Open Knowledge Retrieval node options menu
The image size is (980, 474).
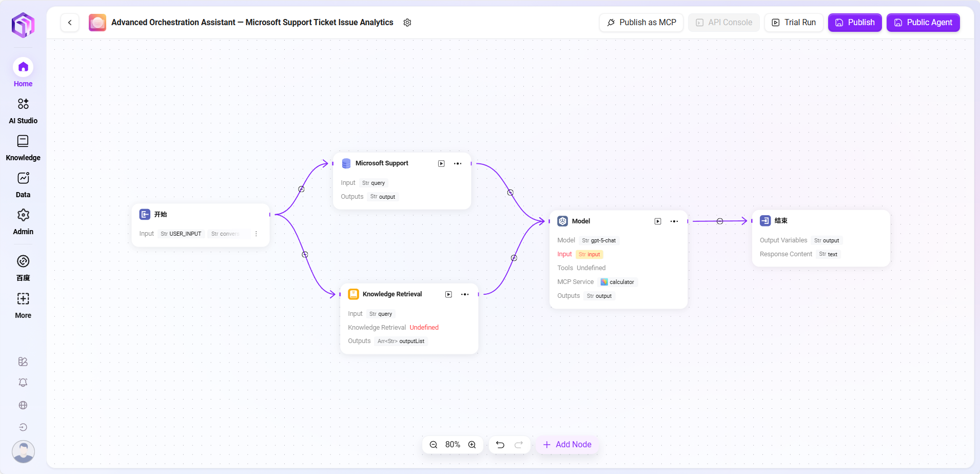click(x=465, y=295)
